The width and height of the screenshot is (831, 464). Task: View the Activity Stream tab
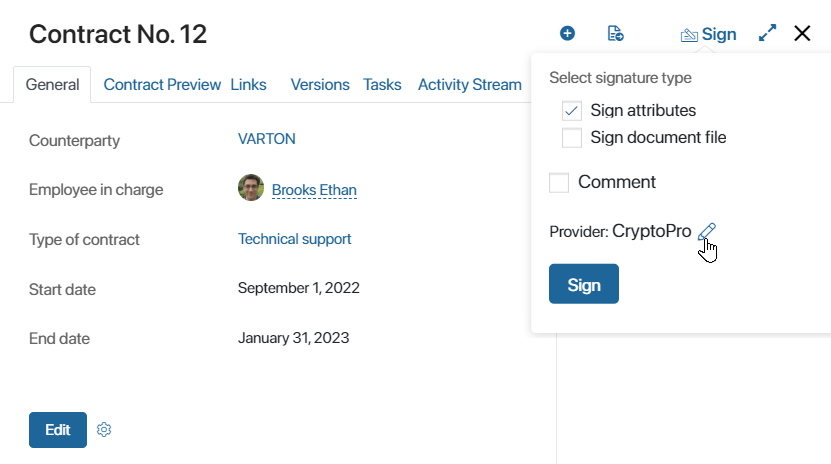point(470,85)
